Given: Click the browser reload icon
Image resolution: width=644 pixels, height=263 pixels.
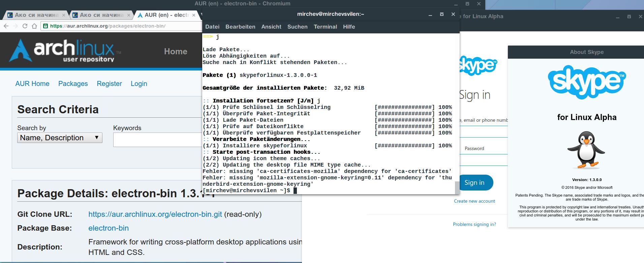Looking at the screenshot, I should tap(25, 26).
